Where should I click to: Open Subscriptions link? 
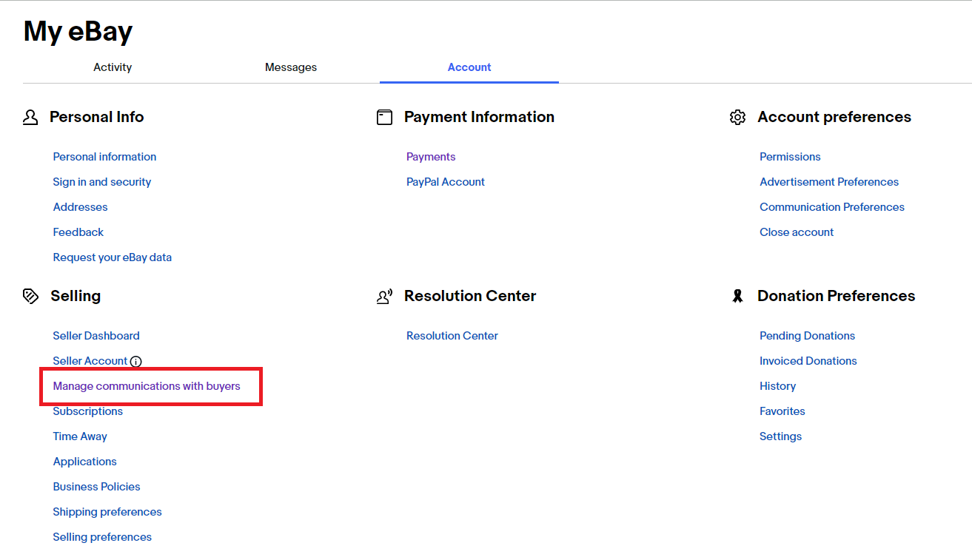(x=88, y=411)
